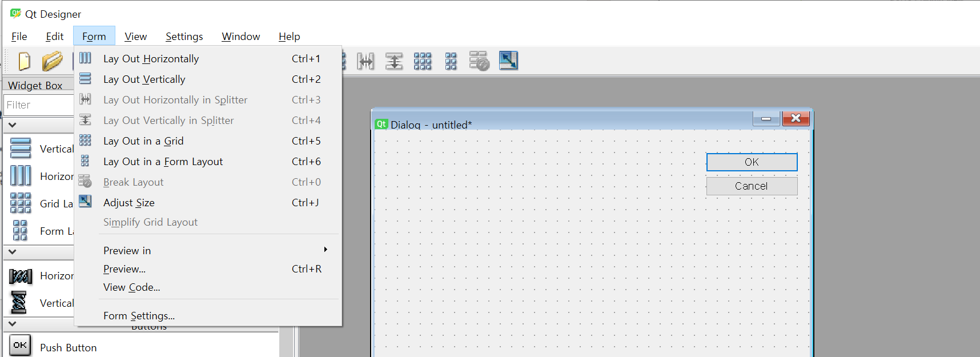This screenshot has height=357, width=980.
Task: Open Form Settings... from the menu
Action: click(x=139, y=316)
